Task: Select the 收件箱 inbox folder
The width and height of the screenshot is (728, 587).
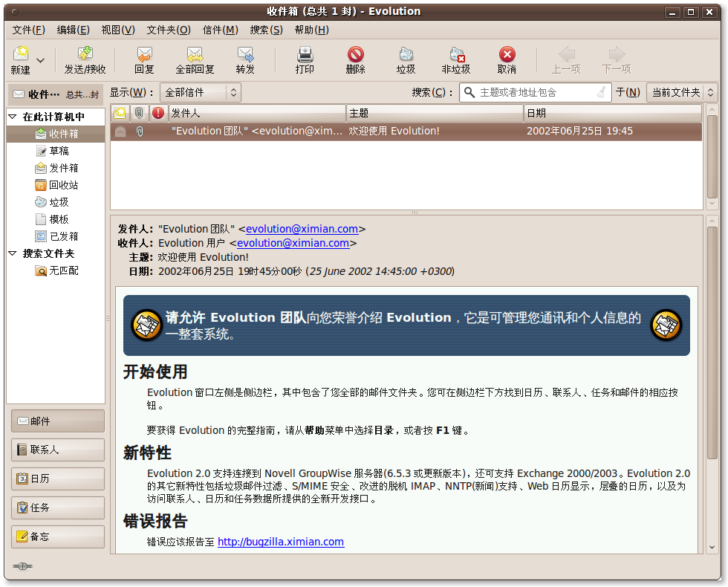Action: point(56,134)
